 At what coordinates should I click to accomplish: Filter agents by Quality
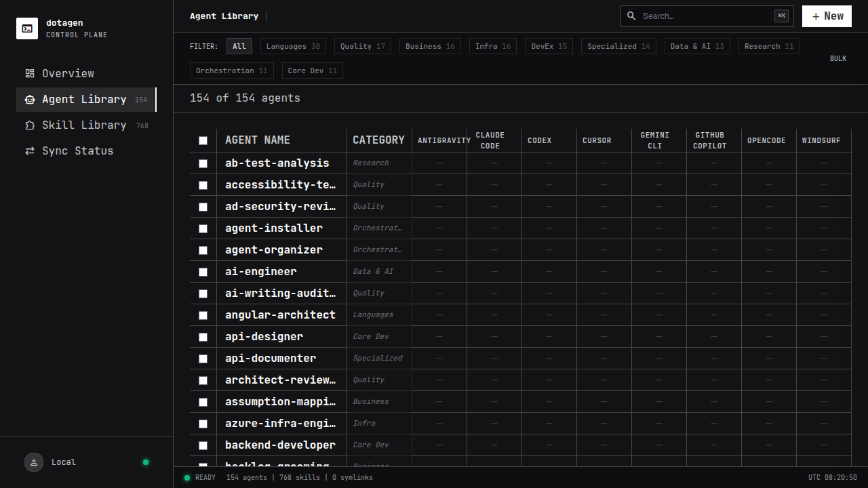tap(363, 46)
